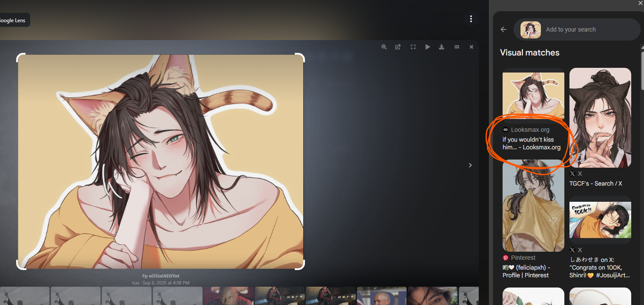This screenshot has height=305, width=644.
Task: Focus the 'Add to your search' field
Action: (577, 29)
